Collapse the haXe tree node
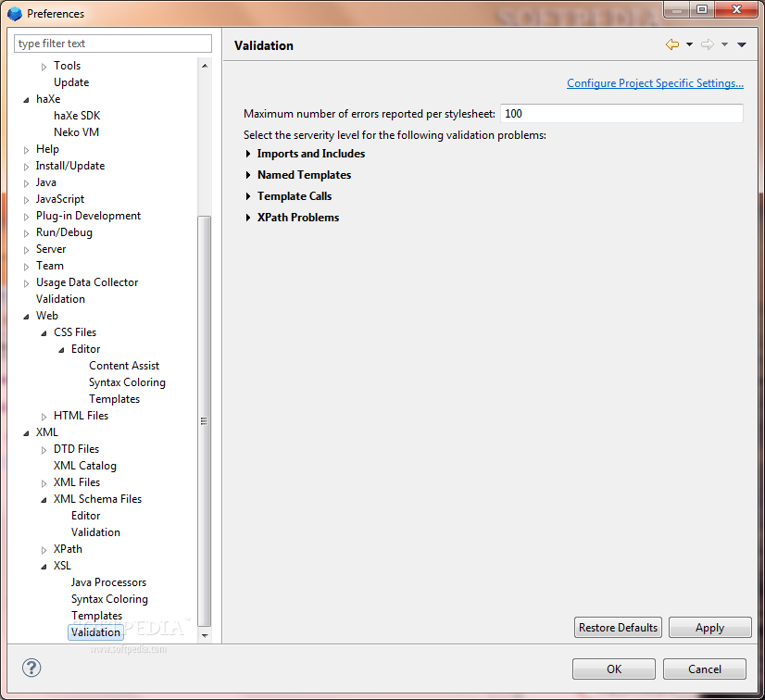 (x=26, y=100)
